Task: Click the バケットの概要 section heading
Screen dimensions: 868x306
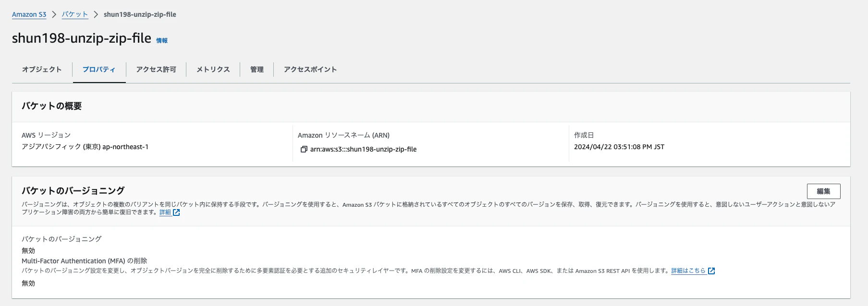Action: (52, 106)
